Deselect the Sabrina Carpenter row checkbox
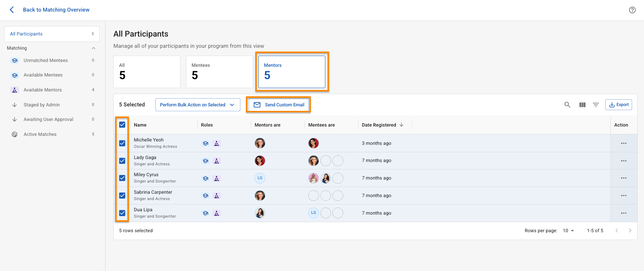The image size is (644, 271). (x=122, y=196)
